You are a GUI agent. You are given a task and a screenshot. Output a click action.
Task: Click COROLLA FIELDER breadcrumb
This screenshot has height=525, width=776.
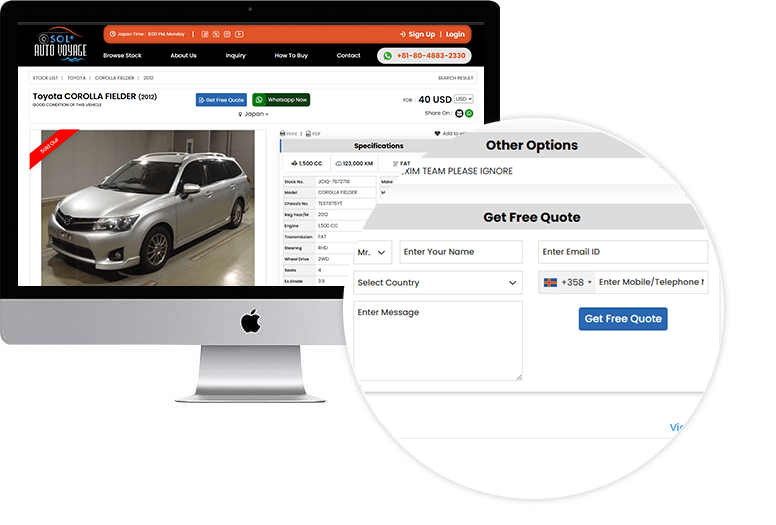[114, 78]
